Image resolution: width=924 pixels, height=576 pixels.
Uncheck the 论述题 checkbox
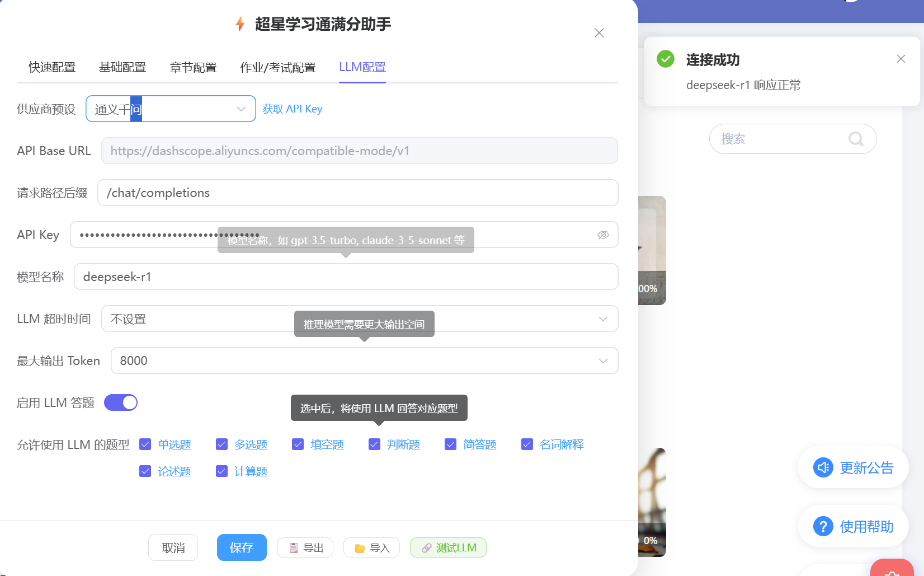[x=145, y=471]
